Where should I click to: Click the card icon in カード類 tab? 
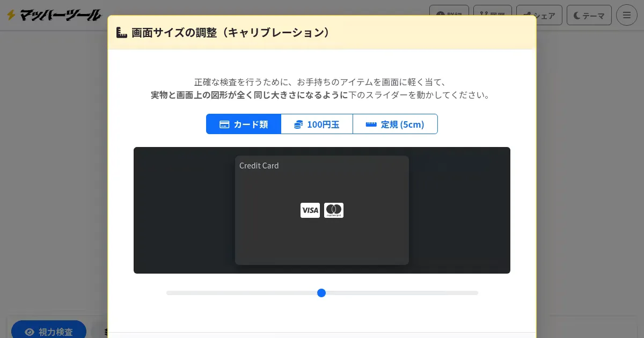224,124
